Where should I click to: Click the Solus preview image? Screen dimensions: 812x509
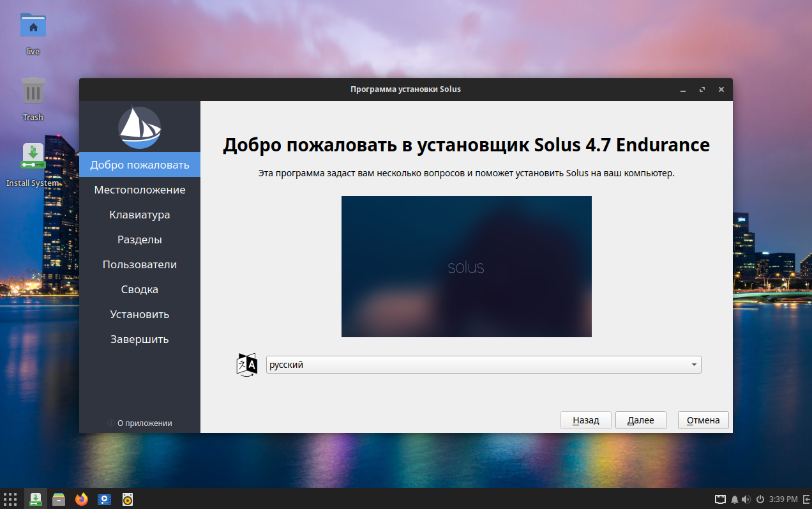(x=467, y=266)
